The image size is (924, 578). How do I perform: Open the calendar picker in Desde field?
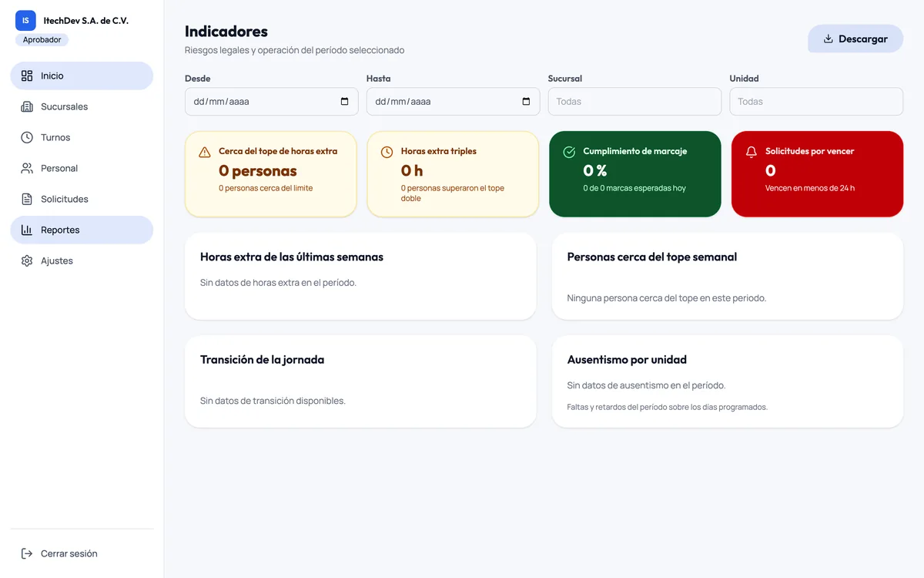coord(344,101)
